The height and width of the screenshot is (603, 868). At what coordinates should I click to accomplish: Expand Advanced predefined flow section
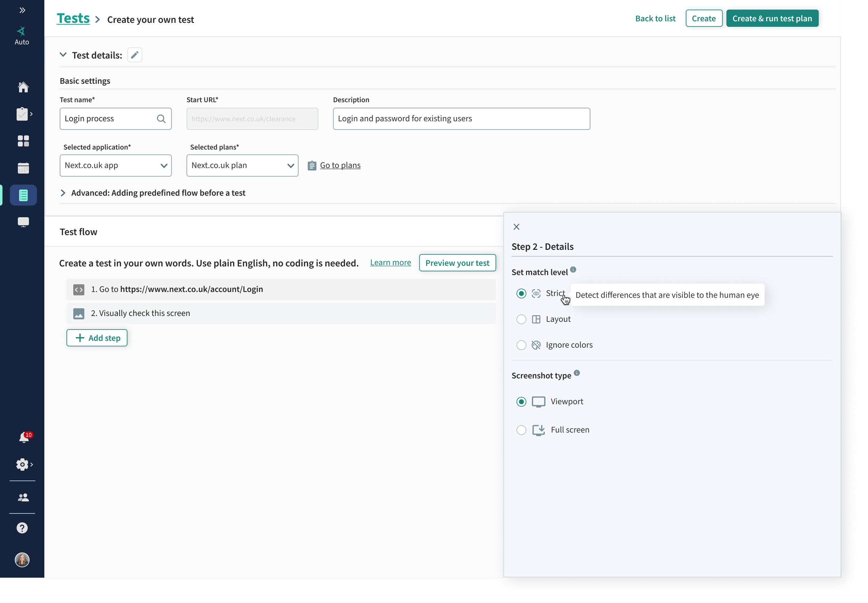[63, 193]
